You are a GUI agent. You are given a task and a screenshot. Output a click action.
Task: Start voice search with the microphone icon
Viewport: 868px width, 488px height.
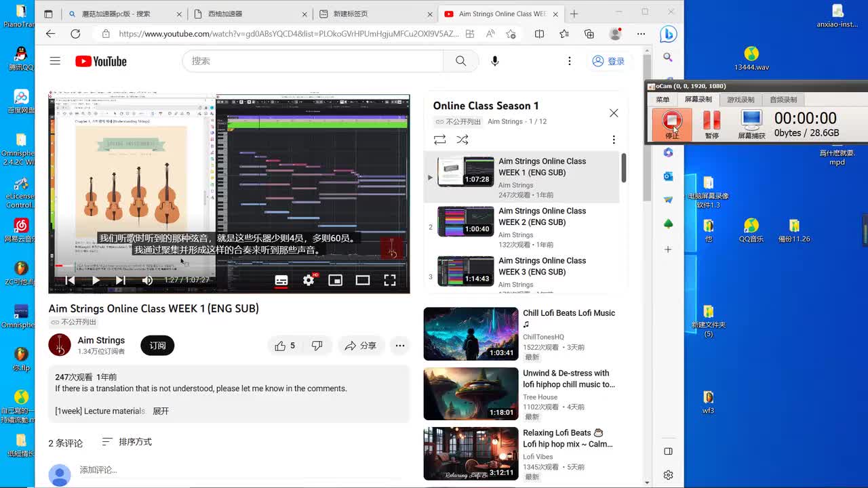coord(495,61)
